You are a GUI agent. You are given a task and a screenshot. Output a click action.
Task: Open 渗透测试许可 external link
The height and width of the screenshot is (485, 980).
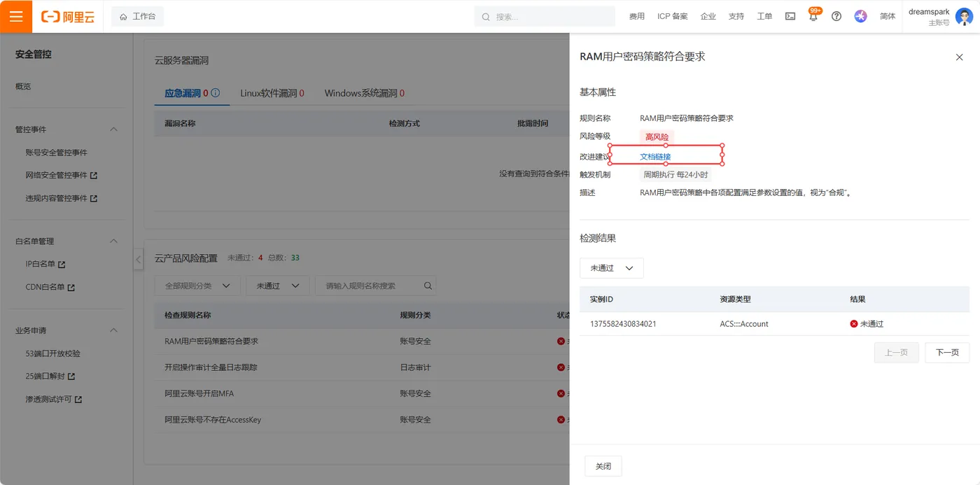54,400
